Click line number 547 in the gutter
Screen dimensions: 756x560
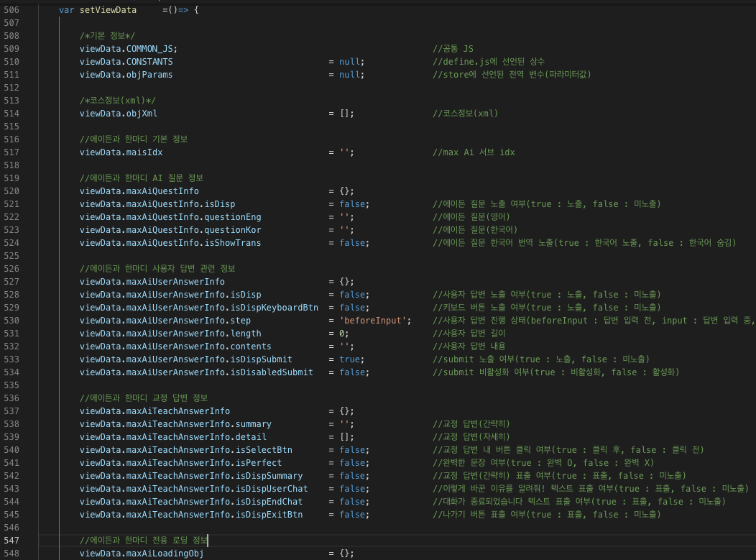click(11, 541)
